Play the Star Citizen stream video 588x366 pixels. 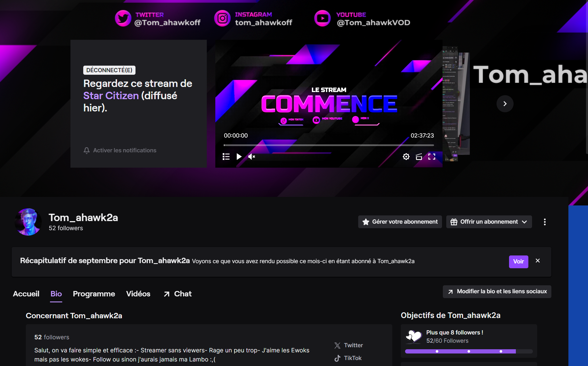(239, 157)
